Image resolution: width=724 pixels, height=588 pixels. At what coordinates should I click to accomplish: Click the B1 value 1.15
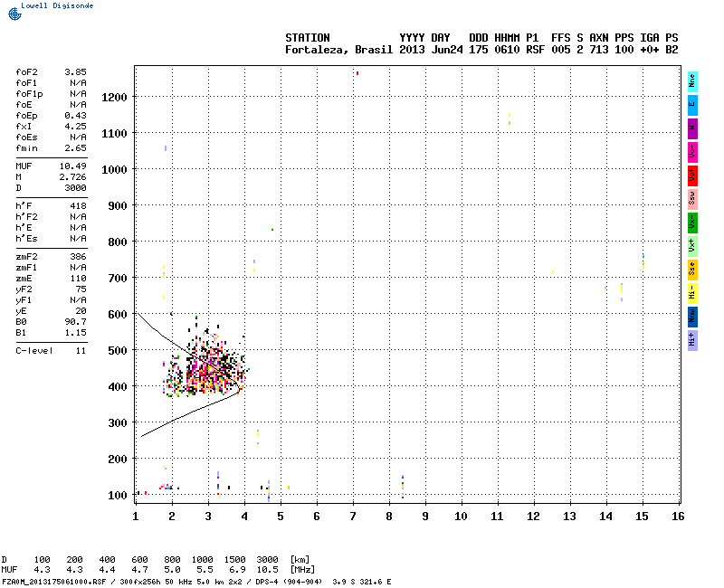pos(75,333)
